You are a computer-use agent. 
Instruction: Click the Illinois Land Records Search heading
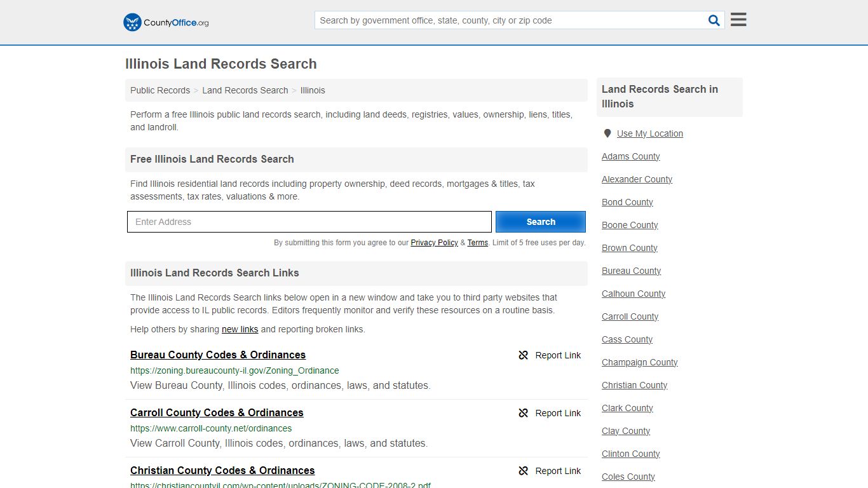pos(221,64)
